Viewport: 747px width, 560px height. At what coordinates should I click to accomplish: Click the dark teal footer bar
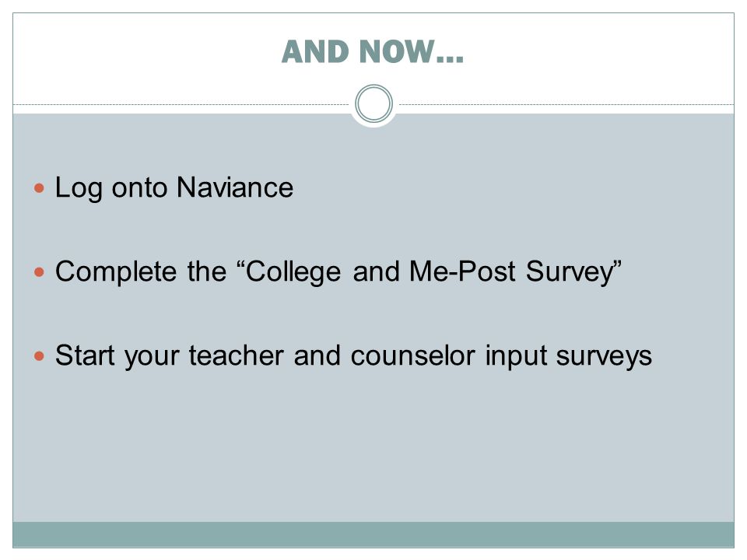(x=373, y=534)
